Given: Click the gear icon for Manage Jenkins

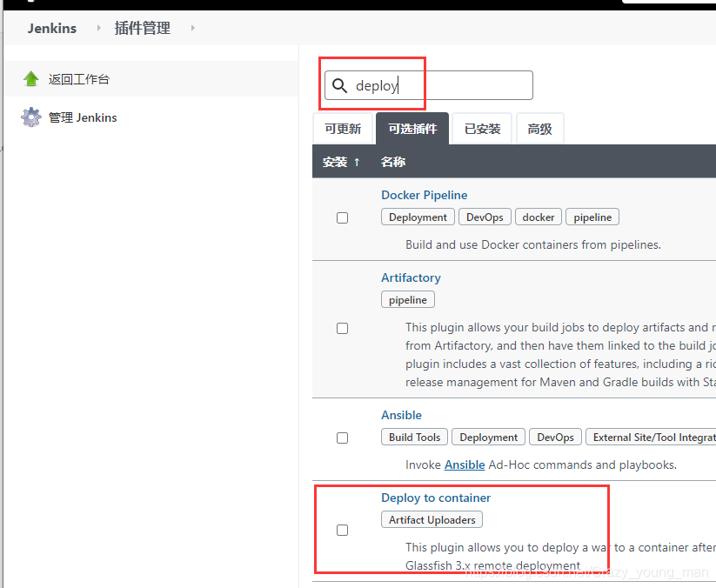Looking at the screenshot, I should [x=31, y=117].
